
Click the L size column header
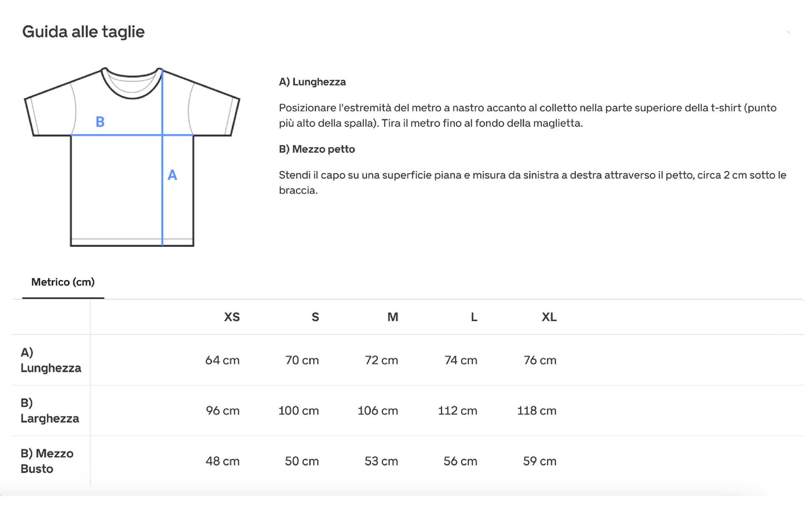pos(474,317)
